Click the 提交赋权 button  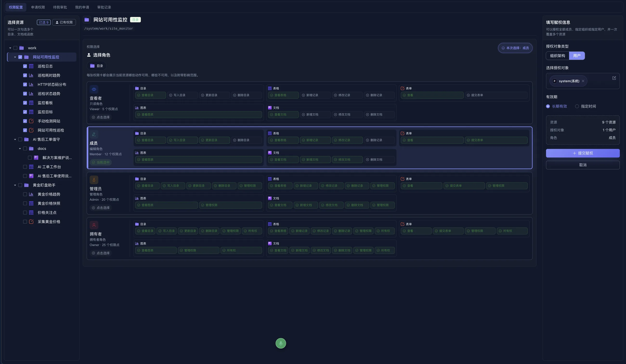583,153
